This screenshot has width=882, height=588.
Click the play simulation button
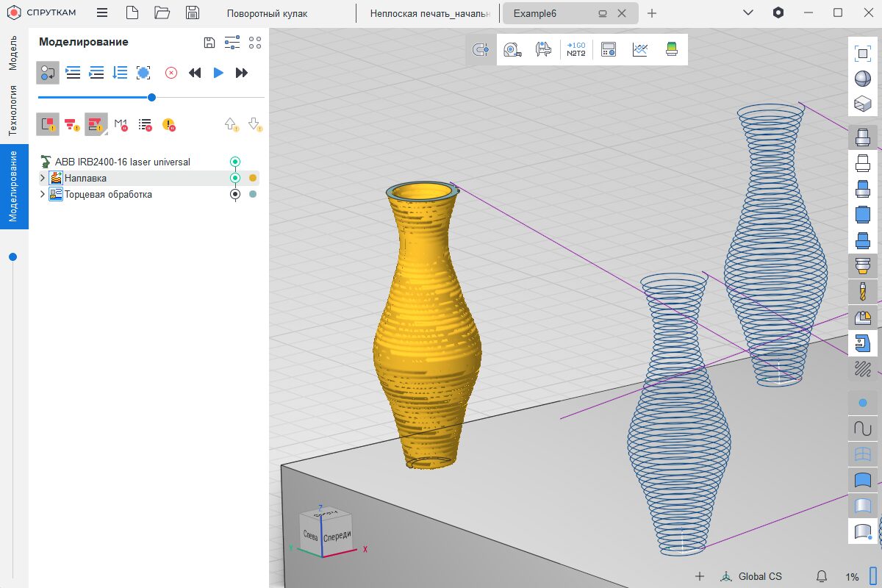218,73
